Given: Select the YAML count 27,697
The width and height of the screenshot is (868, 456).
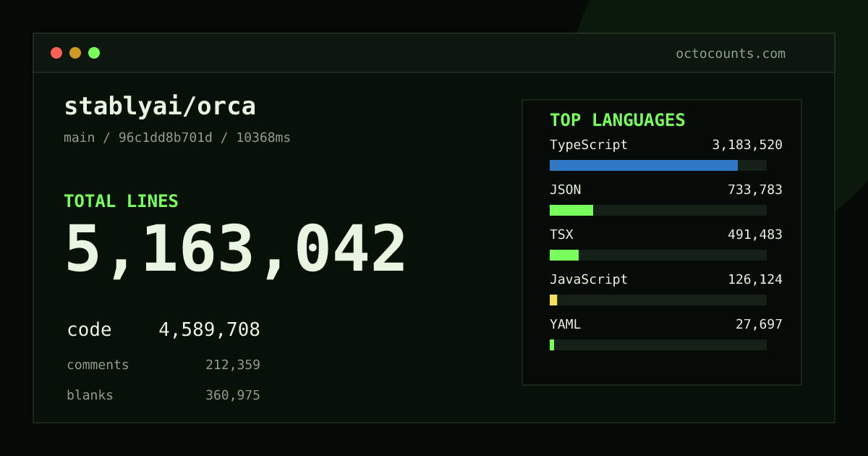Looking at the screenshot, I should click(759, 324).
